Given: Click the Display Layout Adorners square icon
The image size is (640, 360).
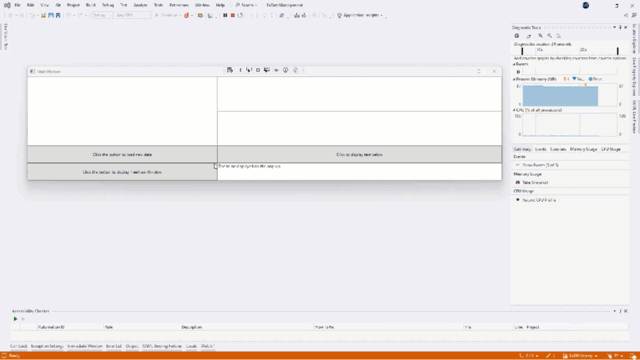Looking at the screenshot, I should (258, 70).
